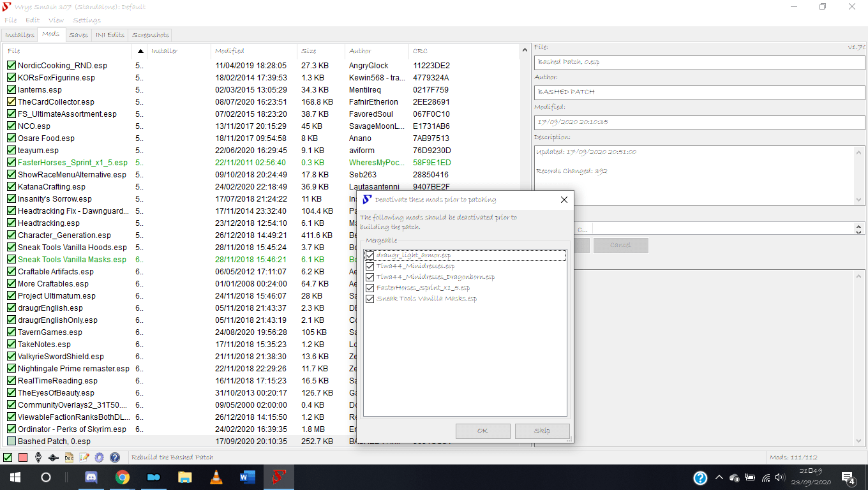Click the red square status bar icon
This screenshot has width=868, height=490.
[23, 457]
